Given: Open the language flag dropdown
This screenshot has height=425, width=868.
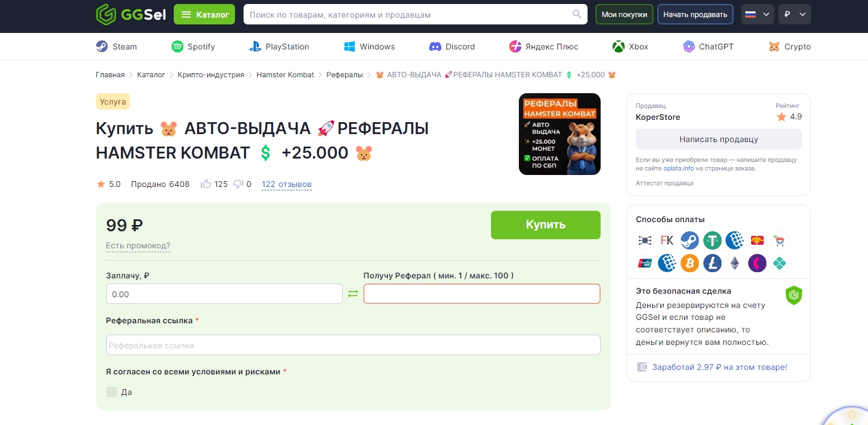Looking at the screenshot, I should pyautogui.click(x=757, y=14).
